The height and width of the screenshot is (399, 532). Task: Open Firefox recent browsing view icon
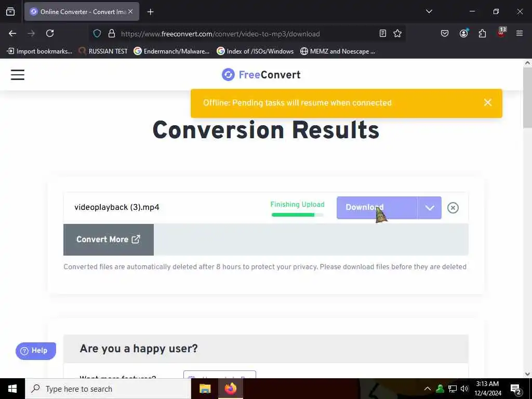10,11
